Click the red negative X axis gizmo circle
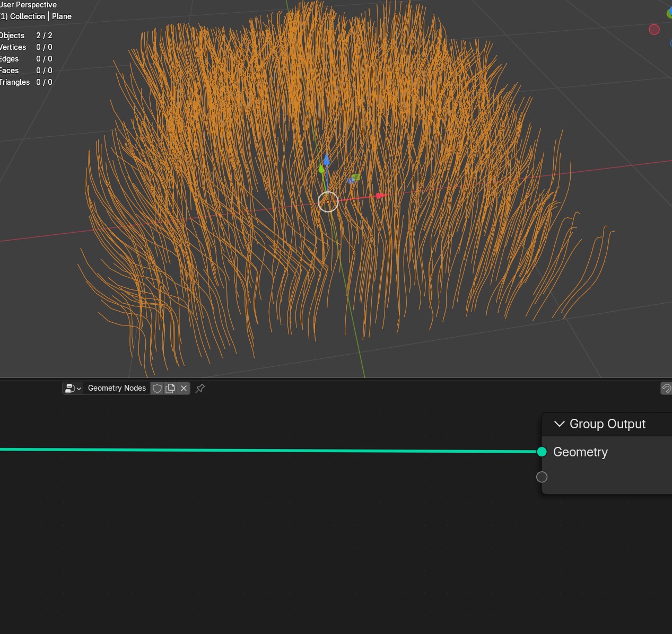This screenshot has width=672, height=634. [x=654, y=30]
